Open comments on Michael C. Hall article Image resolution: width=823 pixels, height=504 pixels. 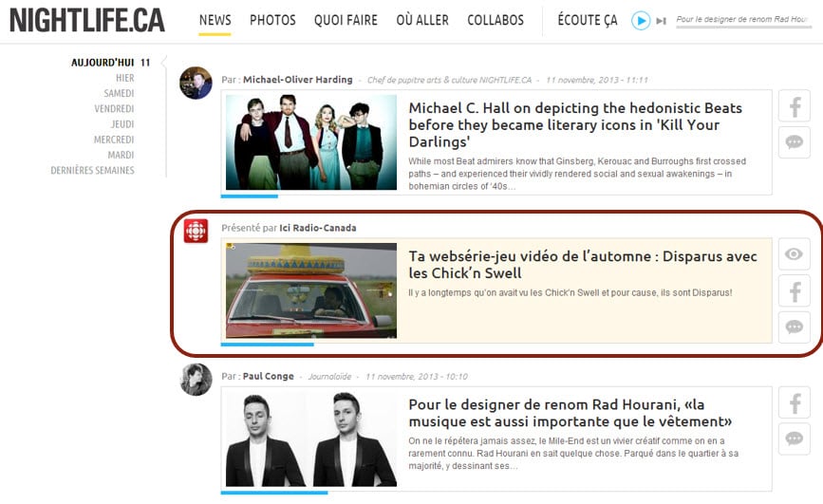794,142
